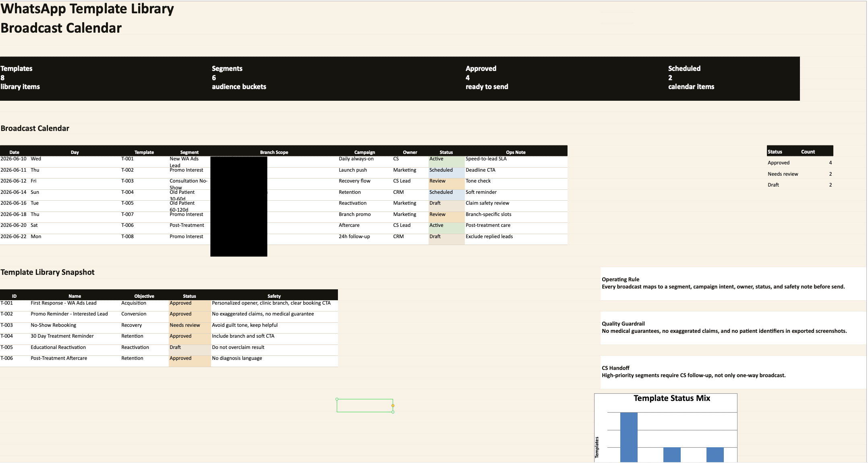Viewport: 868px width, 463px height.
Task: Click the Consultation No-Show segment cell
Action: click(x=189, y=184)
